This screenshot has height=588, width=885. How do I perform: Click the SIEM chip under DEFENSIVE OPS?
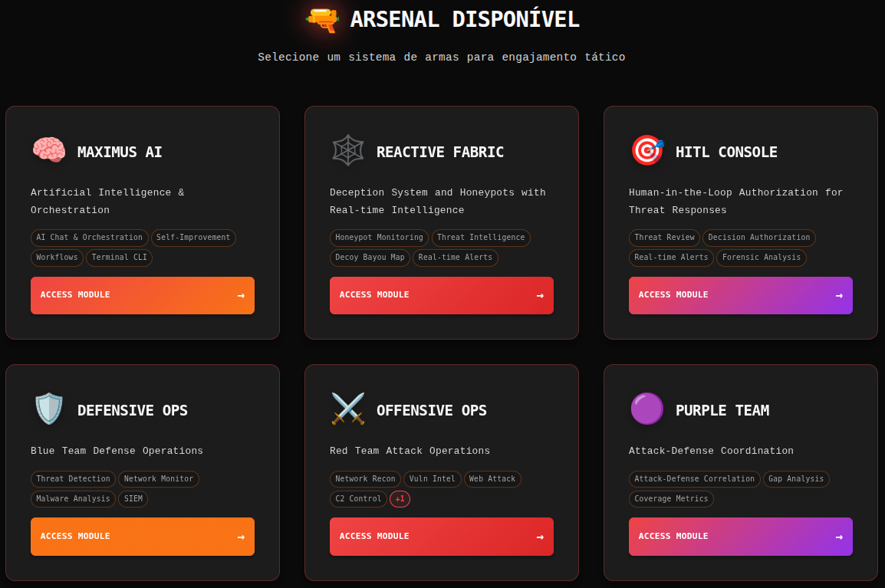coord(133,499)
